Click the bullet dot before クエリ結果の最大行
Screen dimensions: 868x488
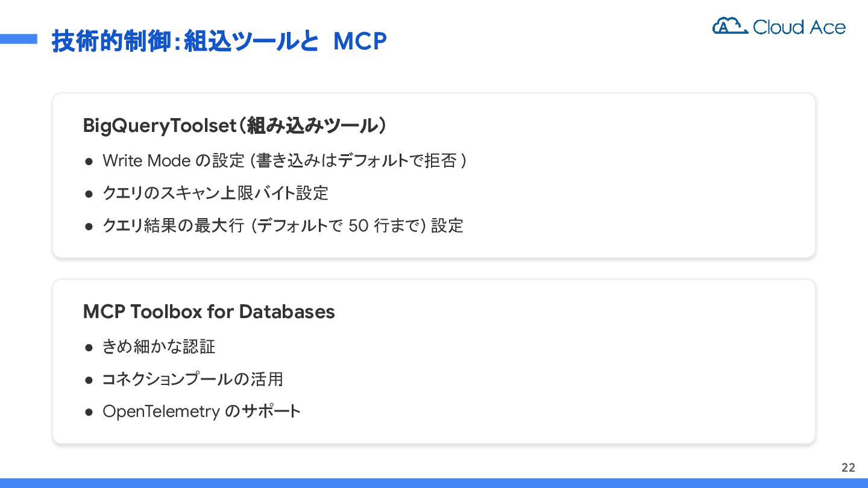(89, 226)
